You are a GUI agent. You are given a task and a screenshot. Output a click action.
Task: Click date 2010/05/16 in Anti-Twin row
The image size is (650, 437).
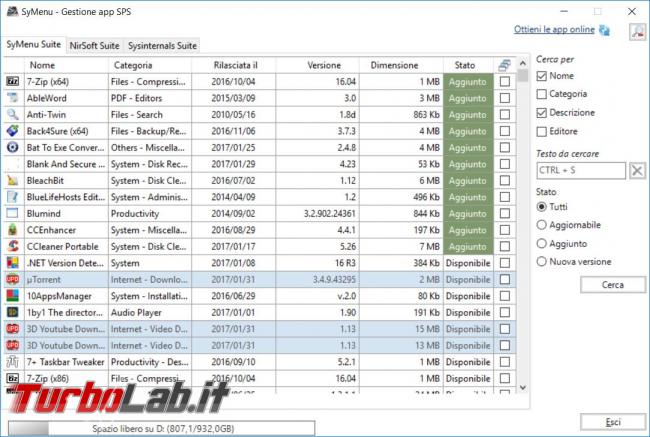point(233,115)
